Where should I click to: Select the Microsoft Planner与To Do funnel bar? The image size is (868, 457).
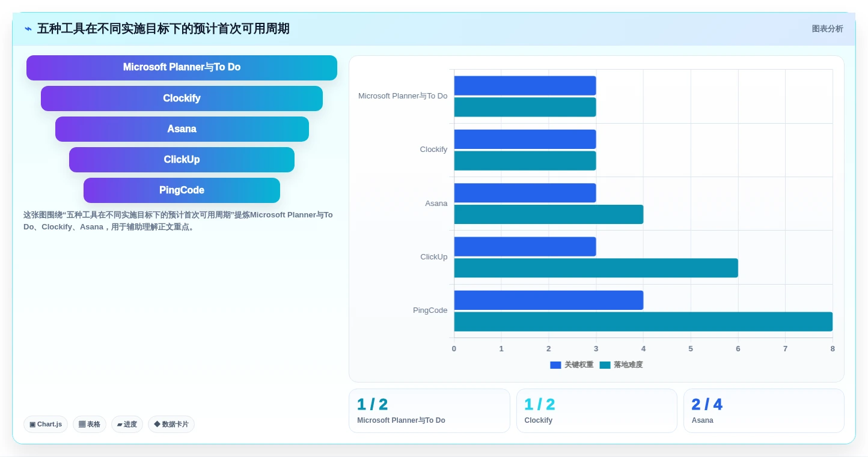pyautogui.click(x=182, y=67)
